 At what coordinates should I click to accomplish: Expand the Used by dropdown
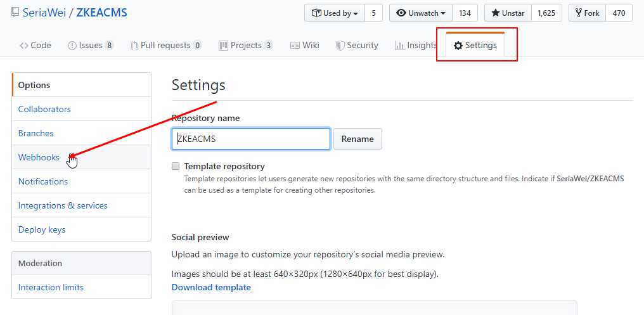(334, 13)
